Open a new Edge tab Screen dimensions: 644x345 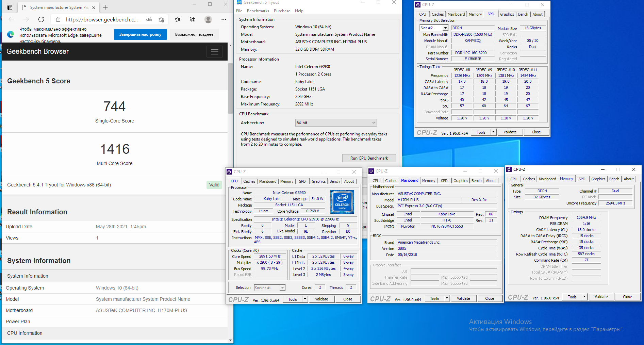pos(105,7)
